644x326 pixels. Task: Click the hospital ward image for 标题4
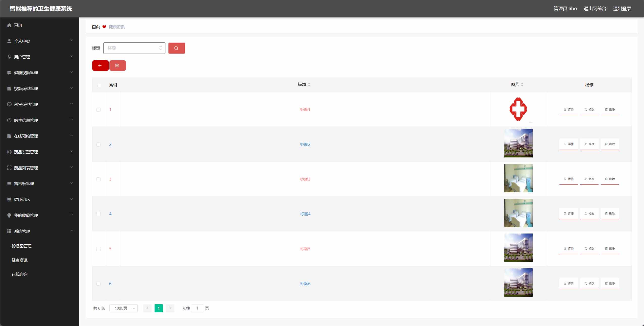pos(518,213)
